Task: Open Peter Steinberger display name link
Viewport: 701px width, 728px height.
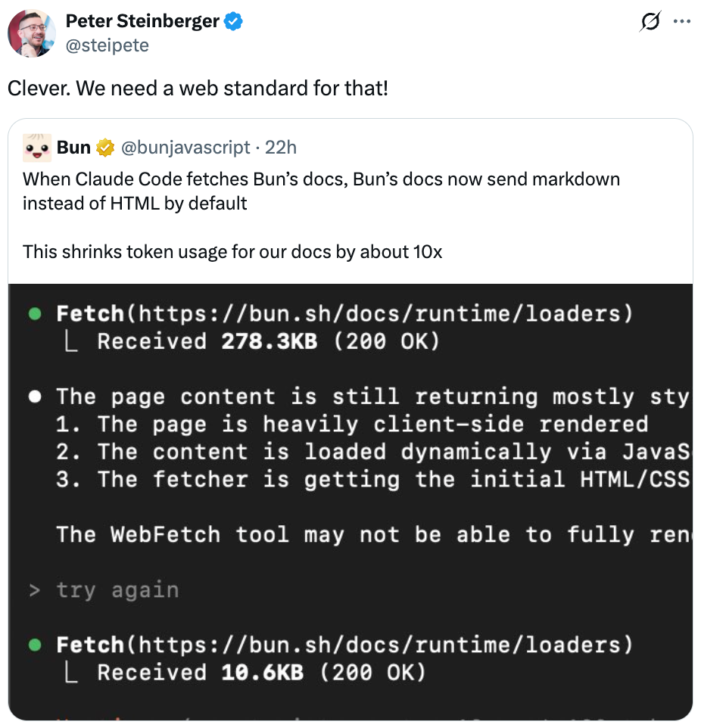Action: click(142, 22)
